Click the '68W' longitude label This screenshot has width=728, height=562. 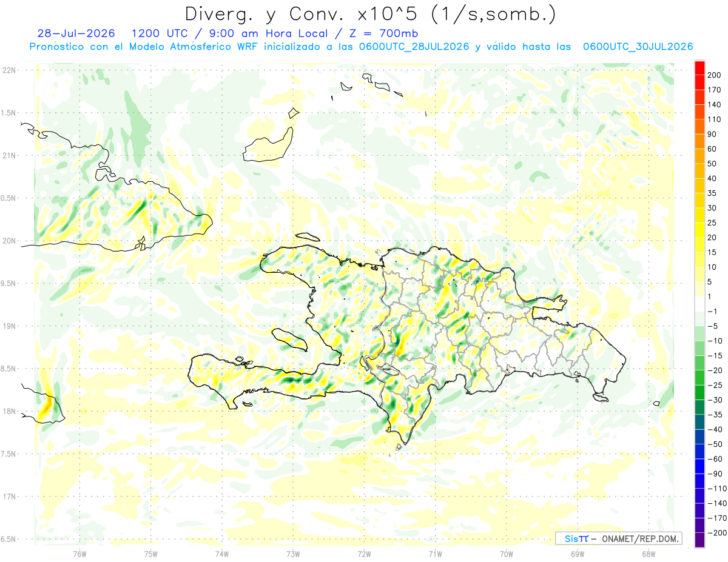coord(649,554)
